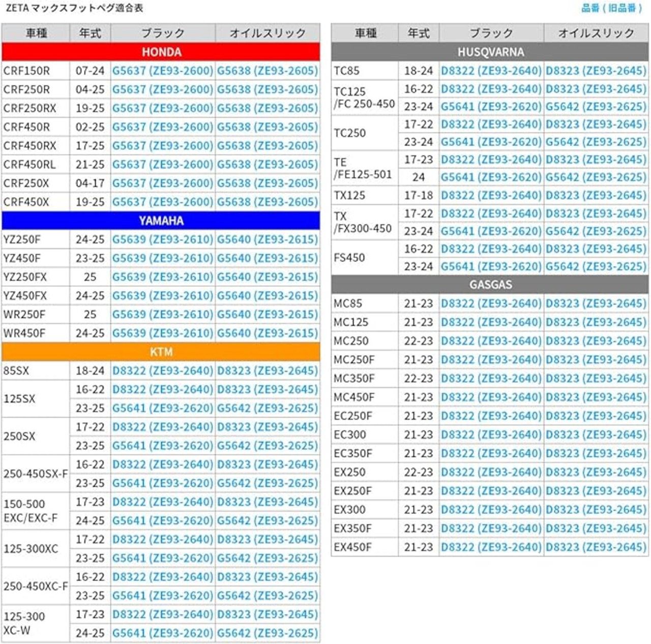The height and width of the screenshot is (644, 651).
Task: Open the oil slick part link for CRF450RL
Action: tap(268, 164)
